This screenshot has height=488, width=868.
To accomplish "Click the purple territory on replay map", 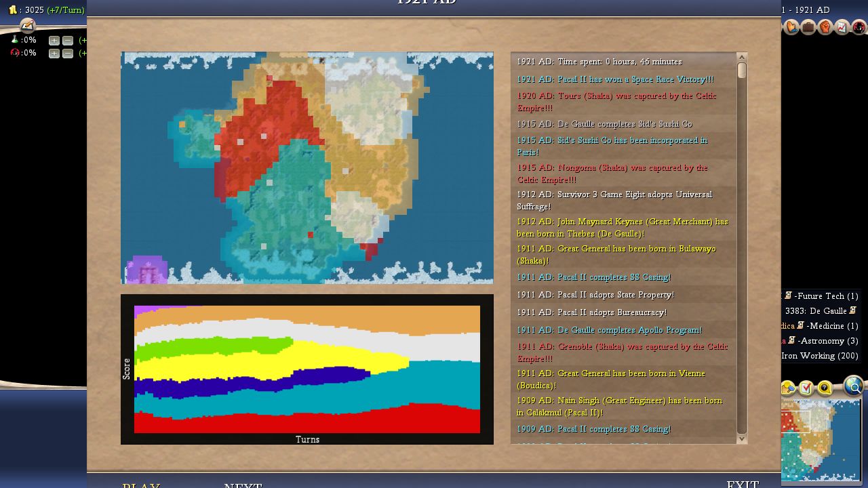I will pyautogui.click(x=147, y=269).
